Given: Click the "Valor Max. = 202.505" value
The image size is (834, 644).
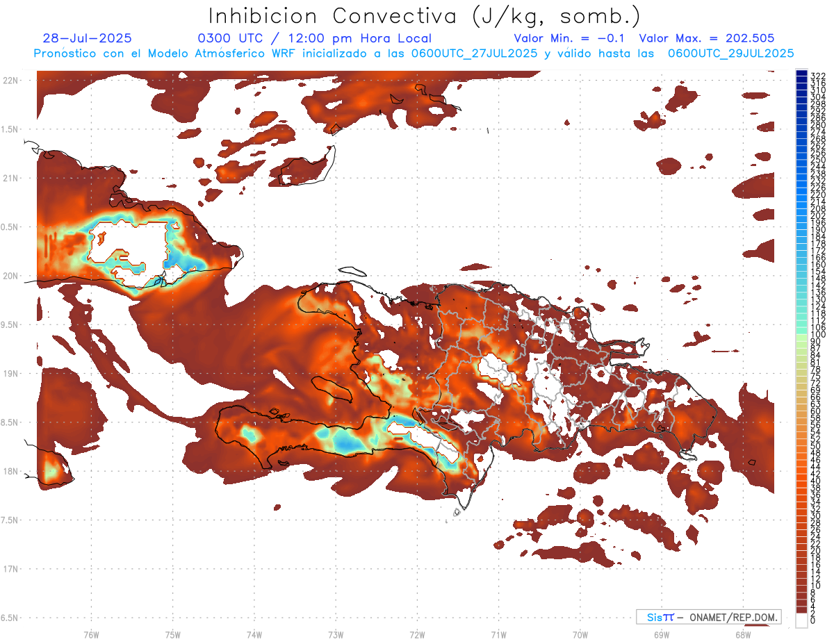Looking at the screenshot, I should point(706,39).
